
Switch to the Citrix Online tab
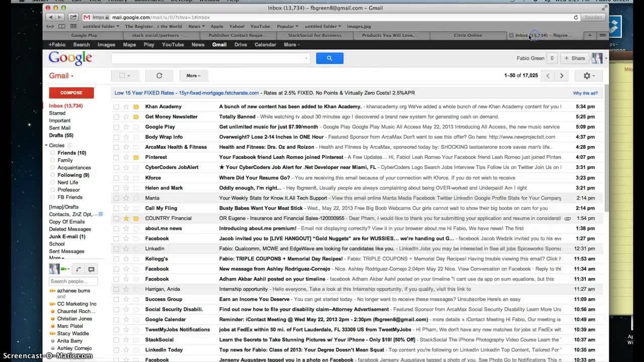coord(468,35)
